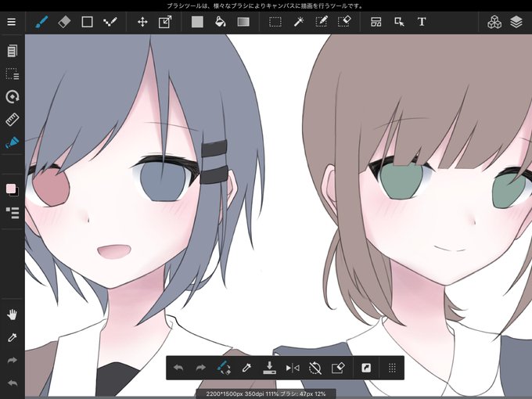The image size is (532, 399).
Task: Select the rectangular Selection tool
Action: point(275,22)
